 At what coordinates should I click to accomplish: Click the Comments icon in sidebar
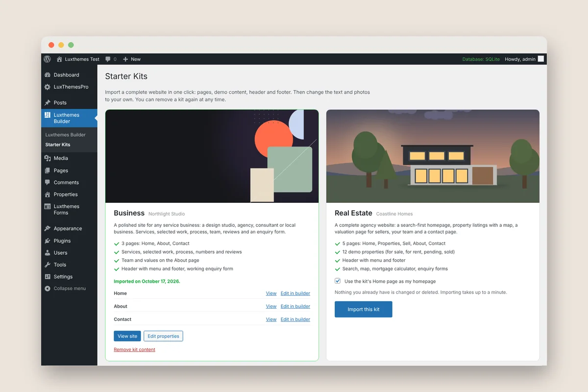coord(48,182)
